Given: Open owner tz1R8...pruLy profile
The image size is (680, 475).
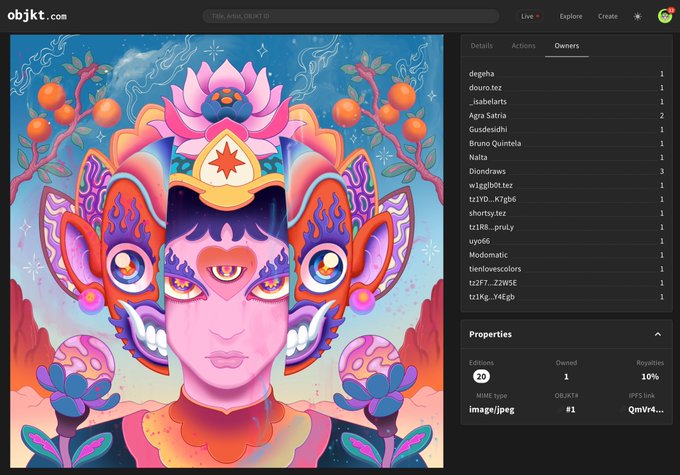Looking at the screenshot, I should pos(491,227).
